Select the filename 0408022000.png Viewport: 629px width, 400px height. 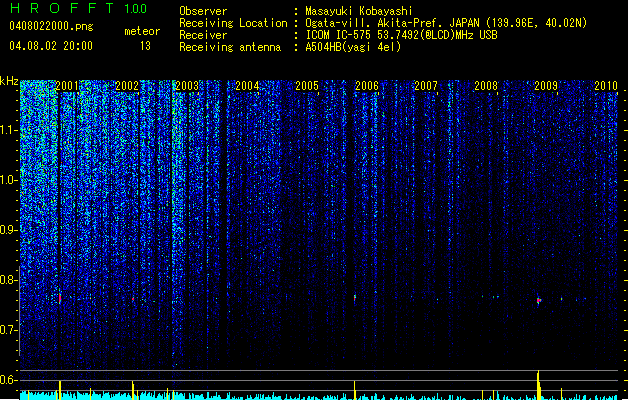[51, 26]
